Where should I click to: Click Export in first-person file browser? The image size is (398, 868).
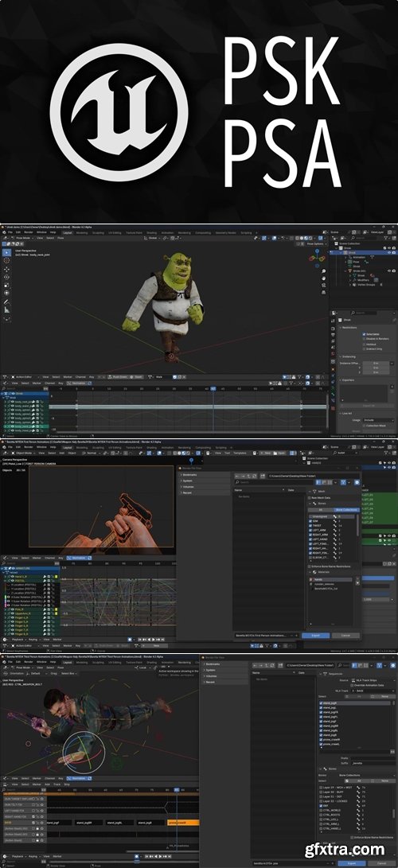[x=315, y=636]
